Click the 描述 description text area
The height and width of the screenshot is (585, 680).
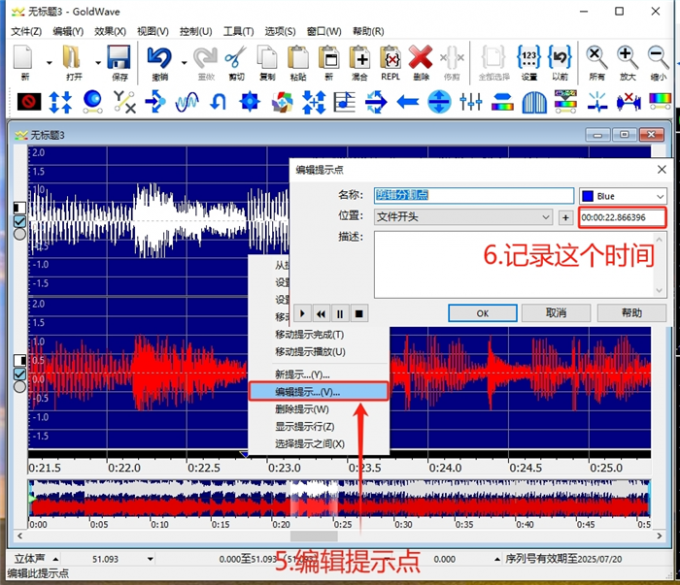519,265
